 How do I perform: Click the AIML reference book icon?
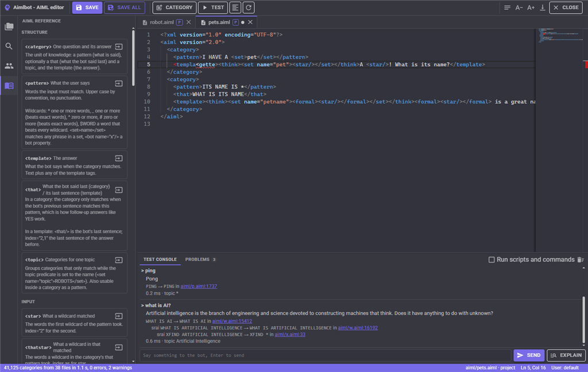(x=9, y=86)
